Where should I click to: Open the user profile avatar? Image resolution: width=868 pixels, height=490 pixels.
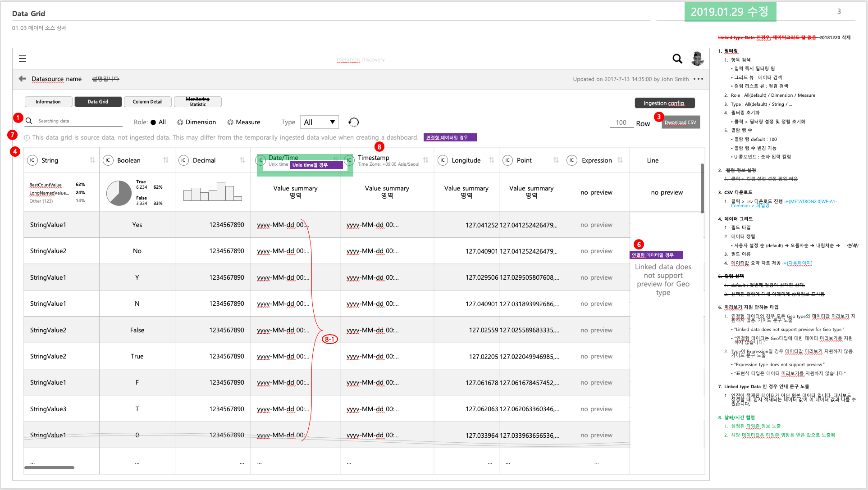pyautogui.click(x=697, y=59)
